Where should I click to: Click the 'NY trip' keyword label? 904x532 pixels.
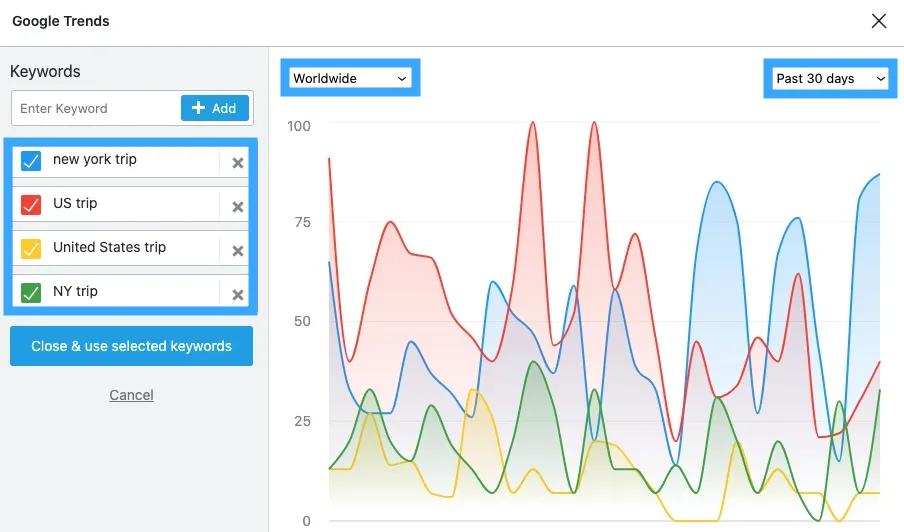(75, 291)
